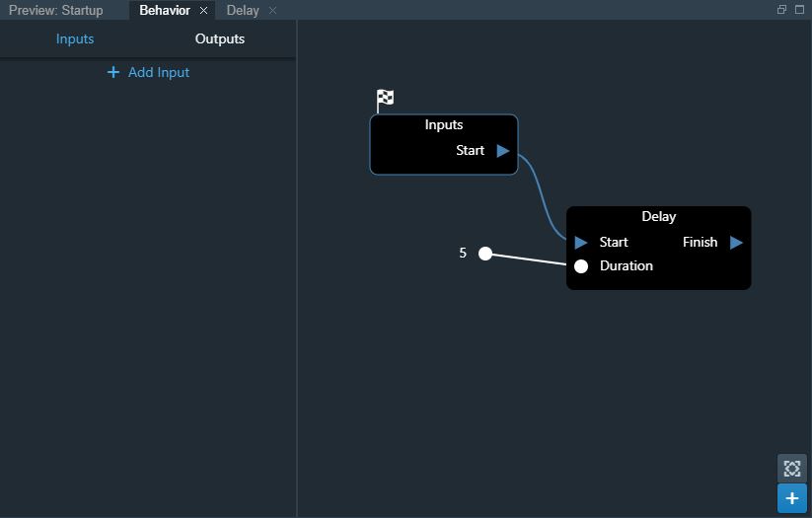Image resolution: width=812 pixels, height=518 pixels.
Task: Click the Duration input port circle
Action: (x=581, y=266)
